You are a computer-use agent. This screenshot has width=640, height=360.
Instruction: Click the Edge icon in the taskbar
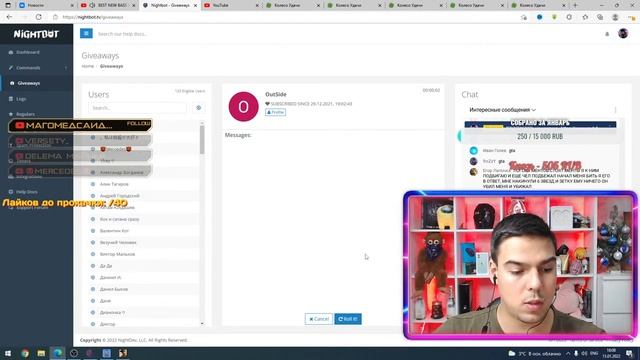[x=58, y=353]
